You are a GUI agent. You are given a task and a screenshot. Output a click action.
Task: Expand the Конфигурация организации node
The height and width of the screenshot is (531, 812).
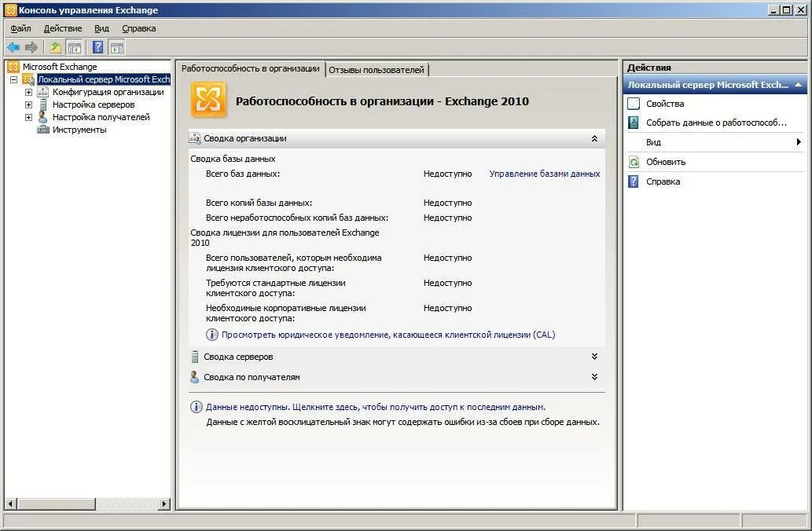(29, 92)
